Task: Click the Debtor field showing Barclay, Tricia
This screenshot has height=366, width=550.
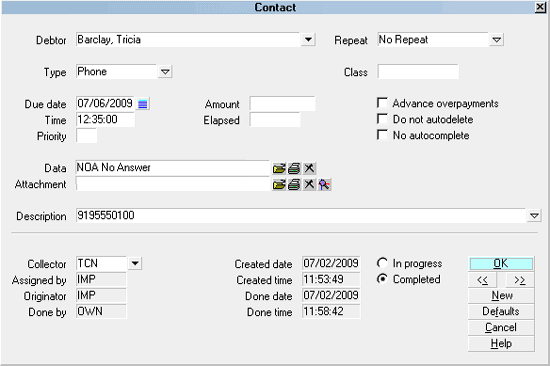Action: pos(188,40)
